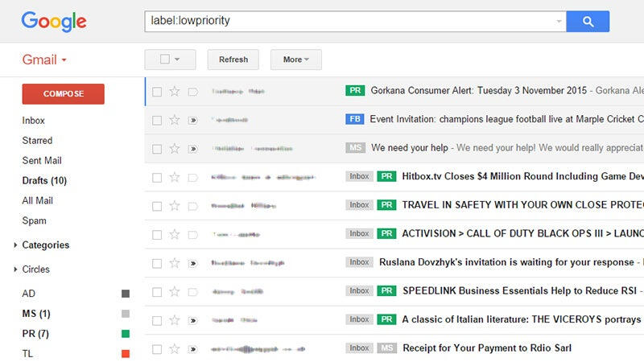Toggle importance marker on VICEROYS email
This screenshot has height=362, width=644.
coord(193,320)
